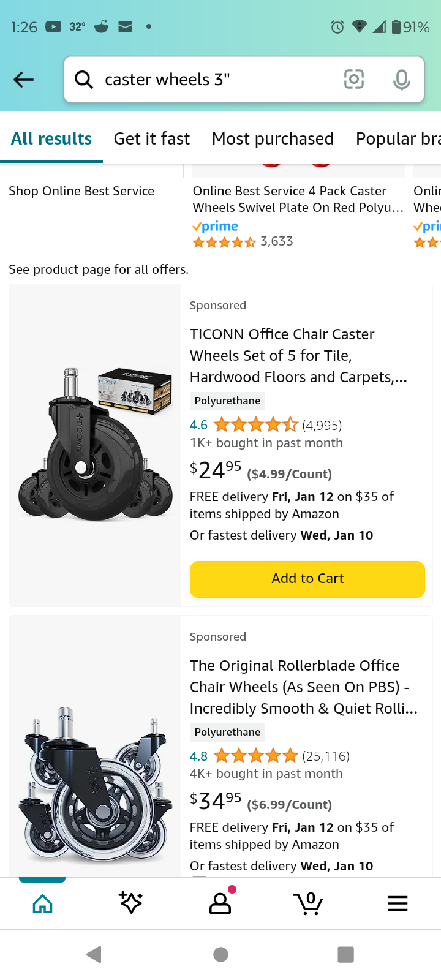Tap the back arrow icon

coord(23,80)
